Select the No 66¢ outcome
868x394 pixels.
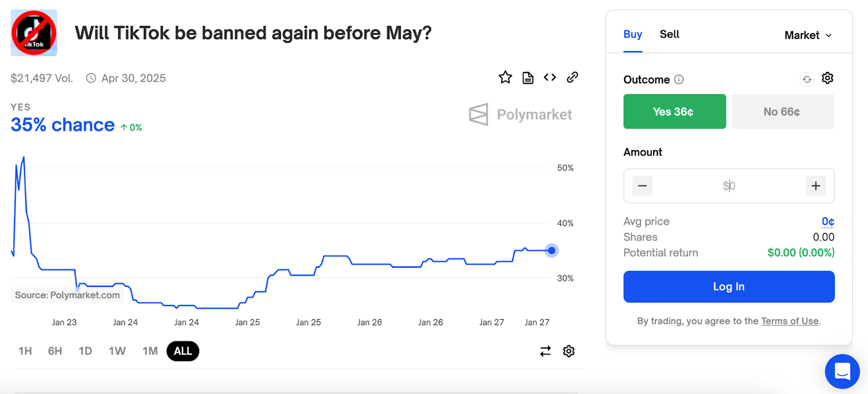pos(783,112)
